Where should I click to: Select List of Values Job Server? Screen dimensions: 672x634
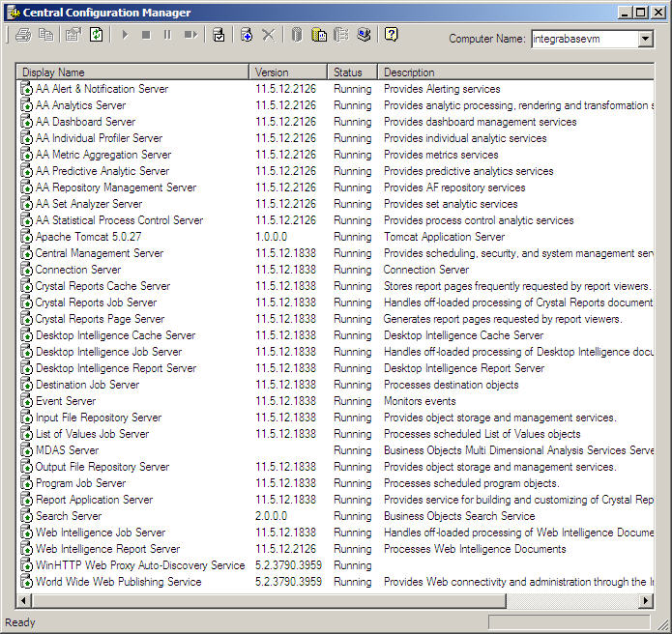92,434
